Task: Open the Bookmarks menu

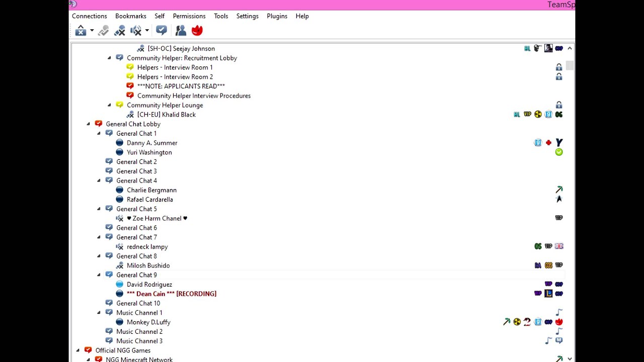Action: (131, 16)
